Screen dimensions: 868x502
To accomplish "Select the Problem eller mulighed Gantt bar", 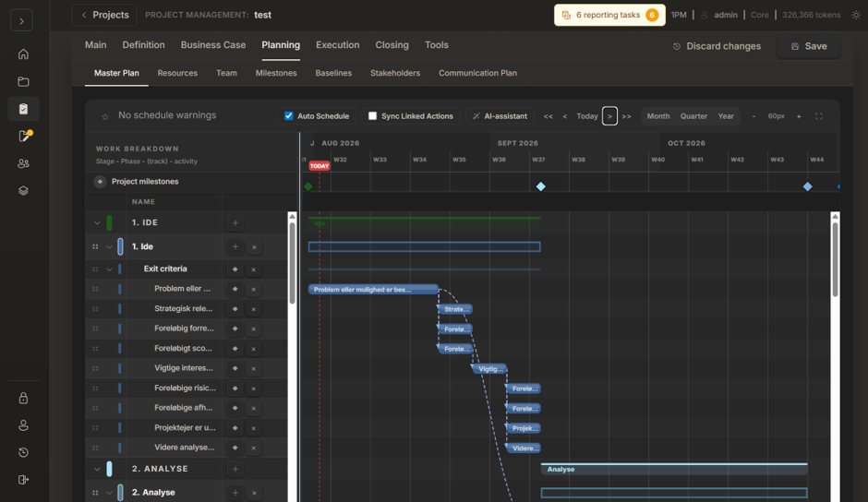I will [x=373, y=290].
